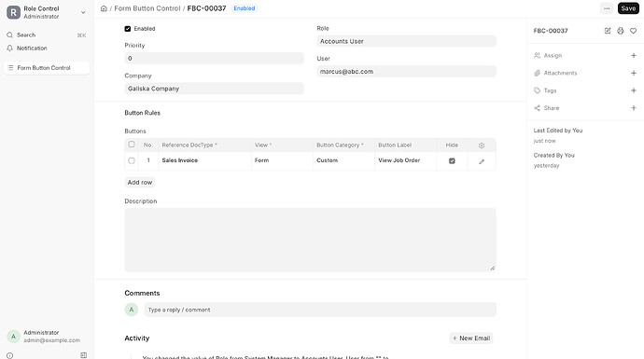This screenshot has height=359, width=644.
Task: Go to Form Button Control breadcrumb link
Action: tap(147, 8)
